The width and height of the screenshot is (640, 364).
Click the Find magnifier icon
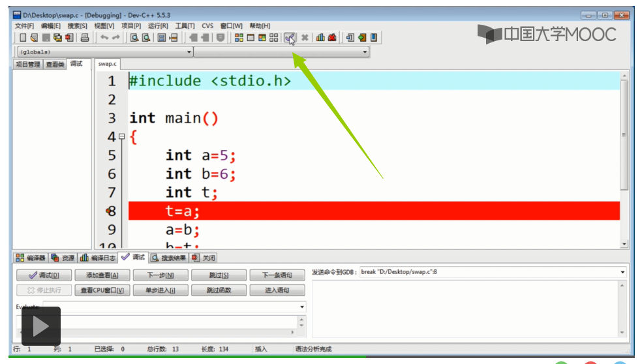click(134, 38)
